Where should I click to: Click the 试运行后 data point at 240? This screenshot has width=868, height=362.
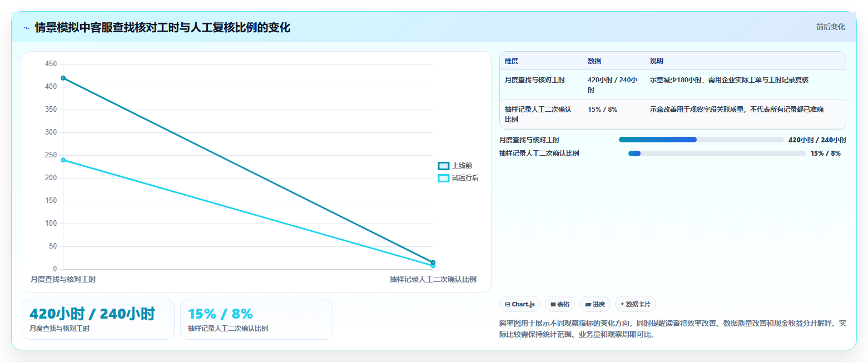click(63, 160)
